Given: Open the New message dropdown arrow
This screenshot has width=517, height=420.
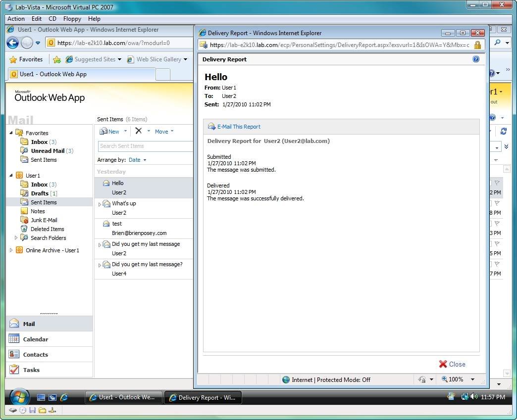Looking at the screenshot, I should click(x=125, y=131).
